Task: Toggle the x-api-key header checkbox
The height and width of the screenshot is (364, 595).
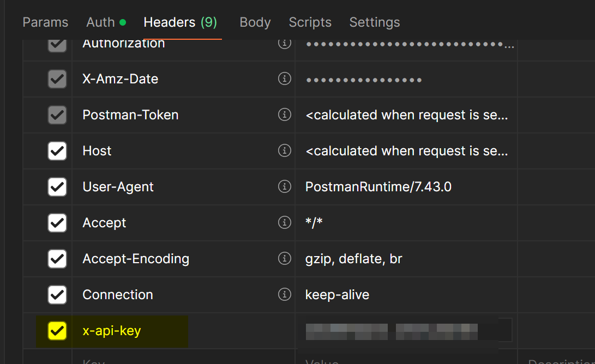Action: click(x=57, y=331)
